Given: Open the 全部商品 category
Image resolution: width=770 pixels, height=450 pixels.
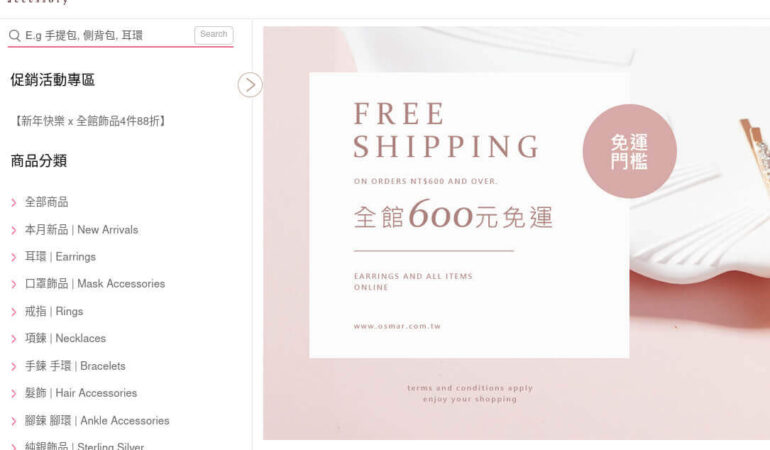Looking at the screenshot, I should (47, 202).
